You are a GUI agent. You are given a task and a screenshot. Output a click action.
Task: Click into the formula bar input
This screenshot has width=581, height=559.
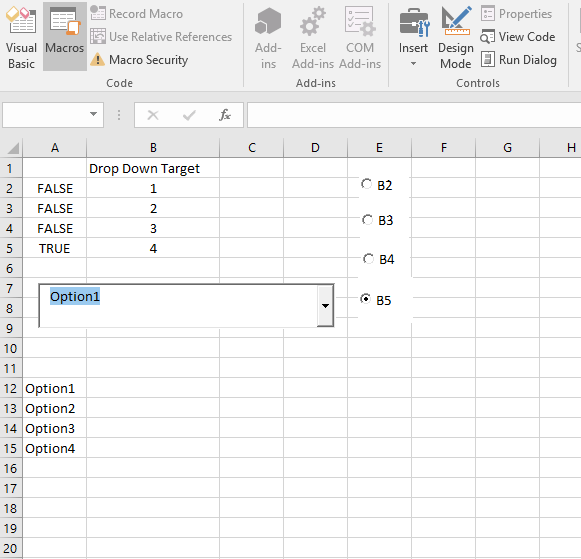414,115
